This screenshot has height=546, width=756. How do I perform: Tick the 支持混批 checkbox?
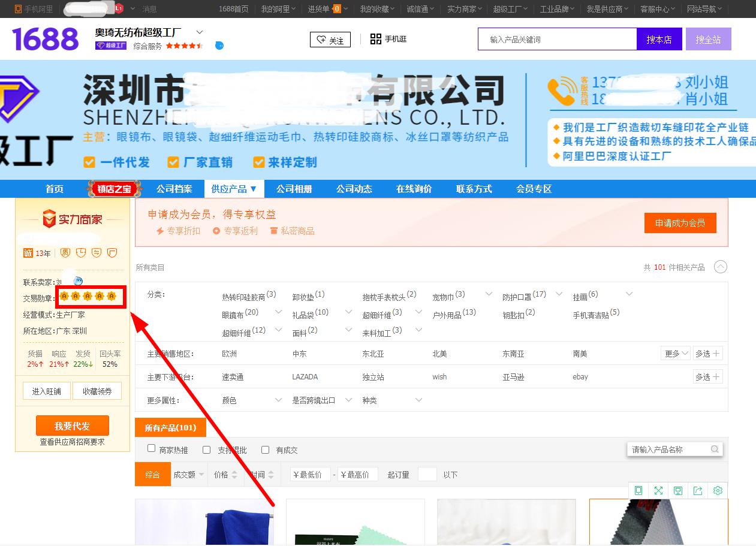(207, 450)
